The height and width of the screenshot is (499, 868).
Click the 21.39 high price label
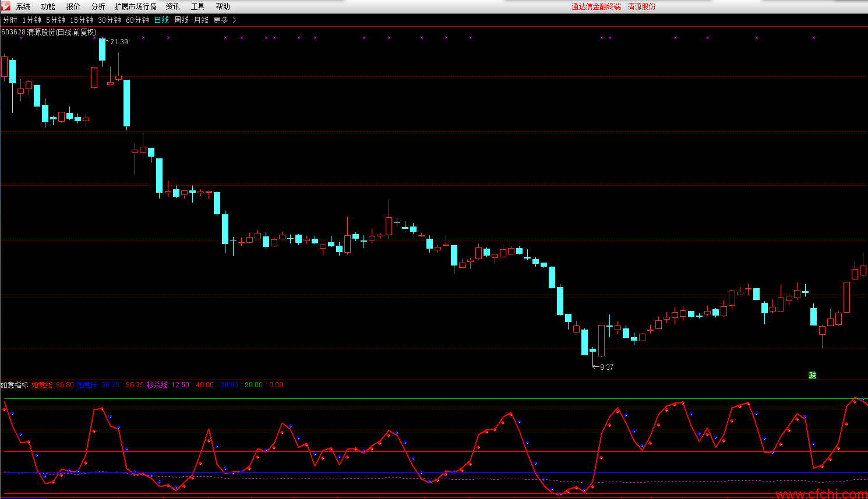(x=119, y=42)
